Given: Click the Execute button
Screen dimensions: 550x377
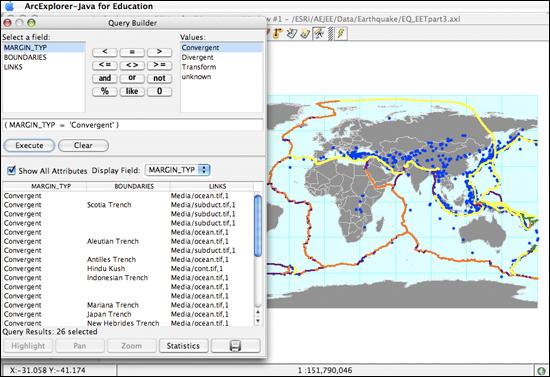Looking at the screenshot, I should 29,146.
